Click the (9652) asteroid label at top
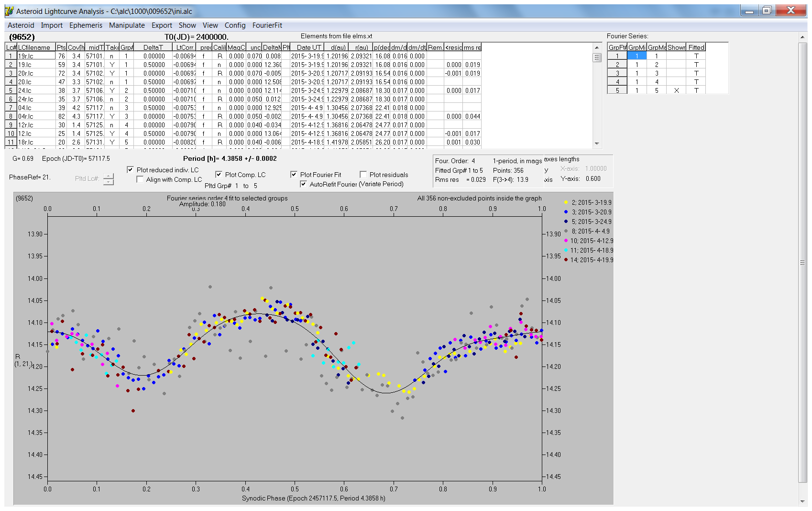 [x=22, y=37]
